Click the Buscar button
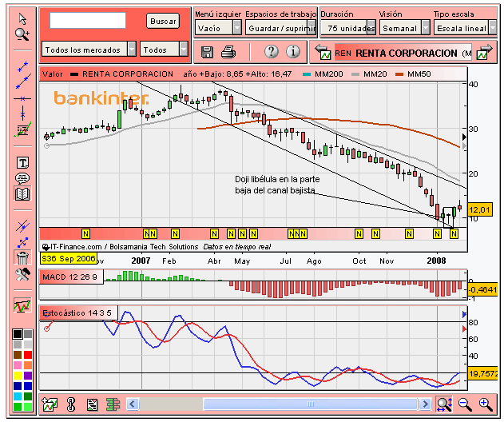The width and height of the screenshot is (504, 422). [163, 22]
